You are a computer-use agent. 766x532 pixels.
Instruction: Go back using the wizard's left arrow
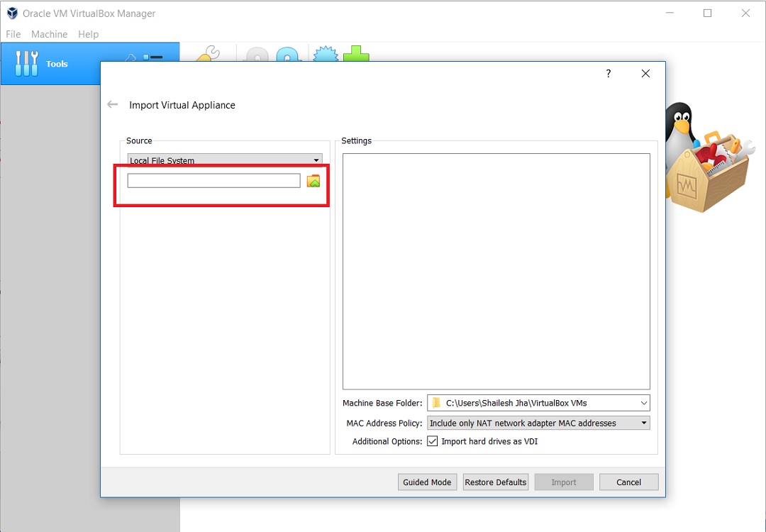pos(112,104)
